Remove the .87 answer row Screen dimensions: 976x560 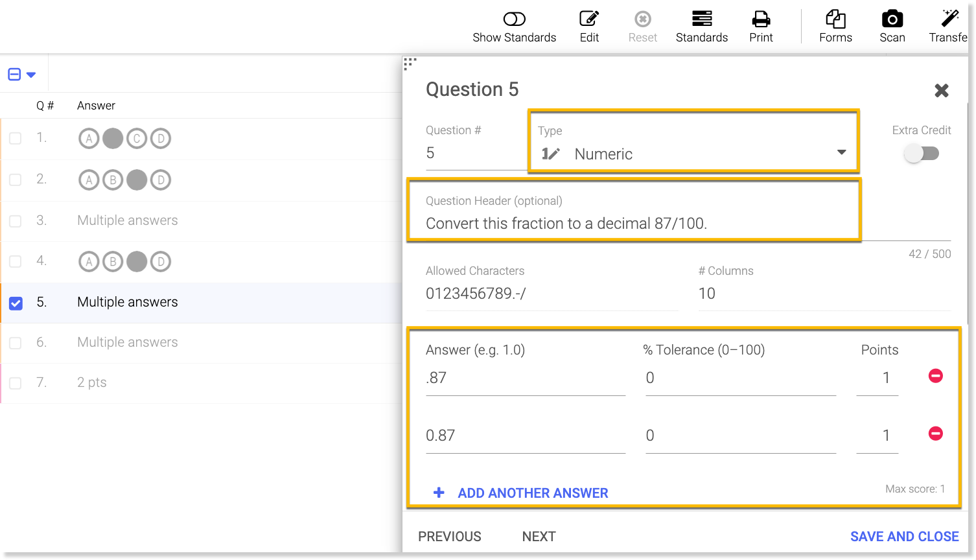[935, 376]
